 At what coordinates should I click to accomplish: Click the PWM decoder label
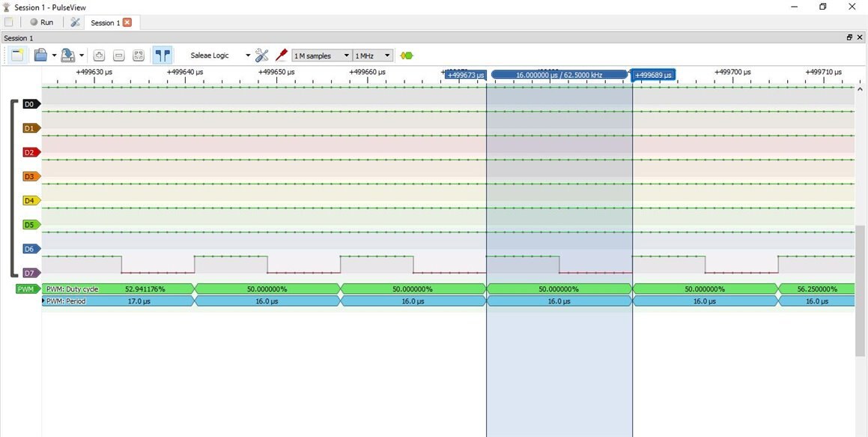tap(26, 289)
